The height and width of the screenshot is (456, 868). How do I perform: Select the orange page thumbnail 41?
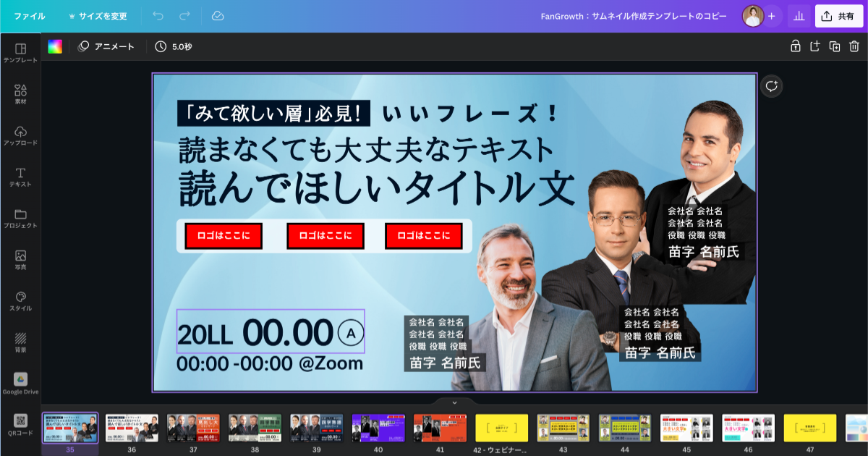pos(440,428)
